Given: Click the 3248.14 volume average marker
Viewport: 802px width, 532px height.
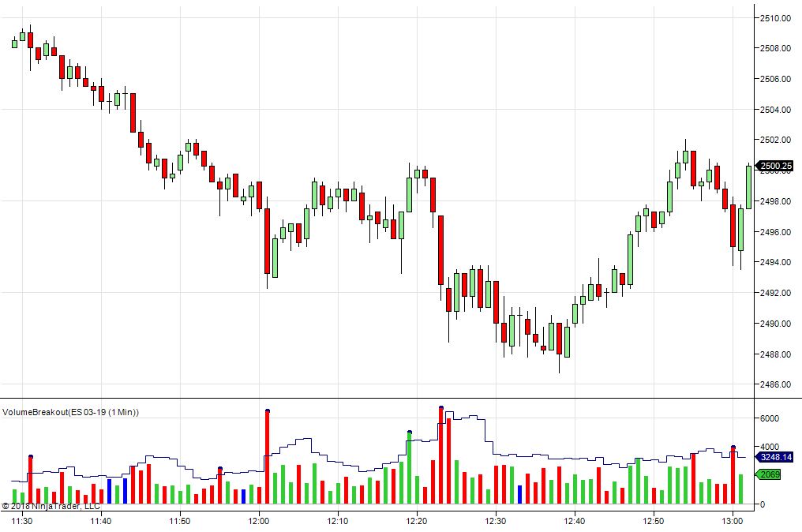Looking at the screenshot, I should (x=774, y=457).
